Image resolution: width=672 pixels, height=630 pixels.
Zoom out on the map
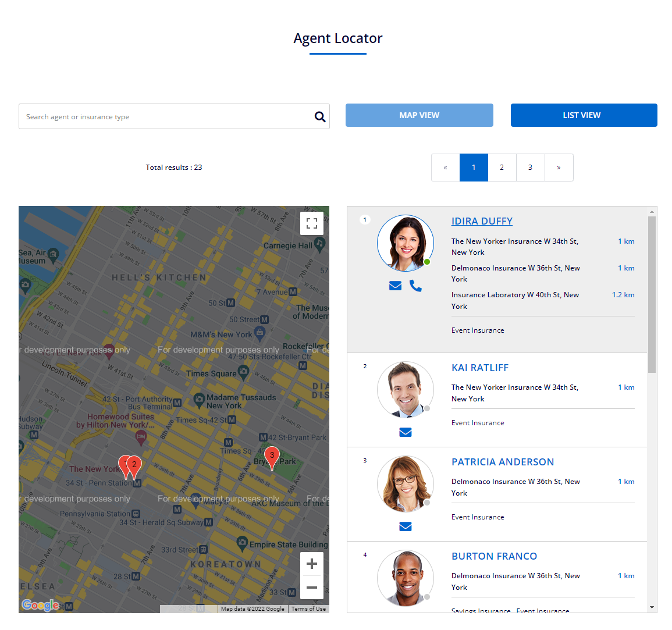pos(312,588)
